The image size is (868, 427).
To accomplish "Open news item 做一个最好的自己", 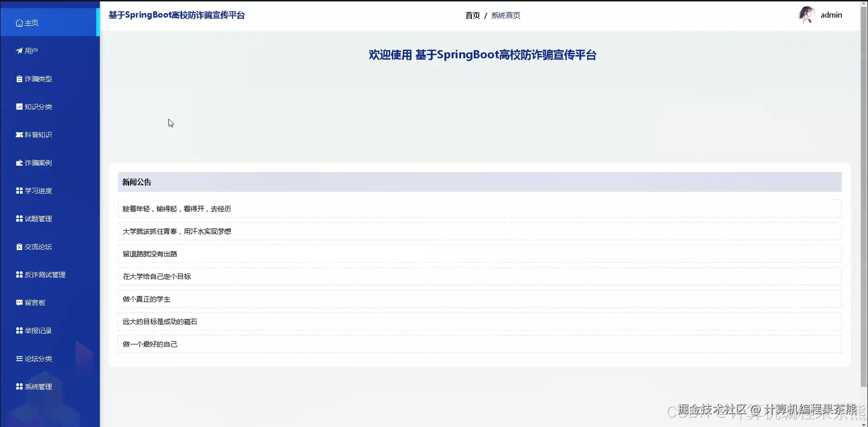I will pos(479,344).
